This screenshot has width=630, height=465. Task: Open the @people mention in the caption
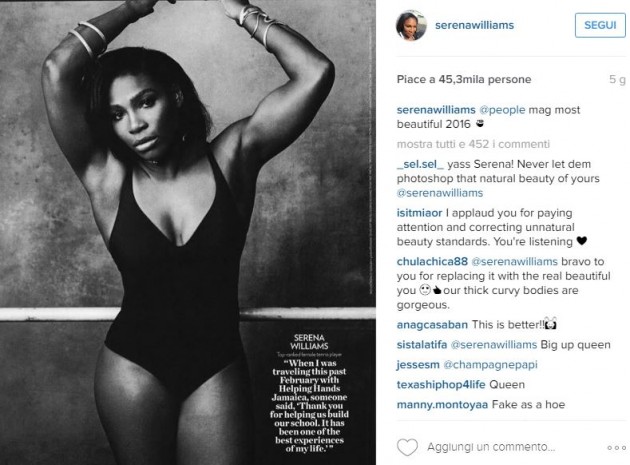click(502, 110)
